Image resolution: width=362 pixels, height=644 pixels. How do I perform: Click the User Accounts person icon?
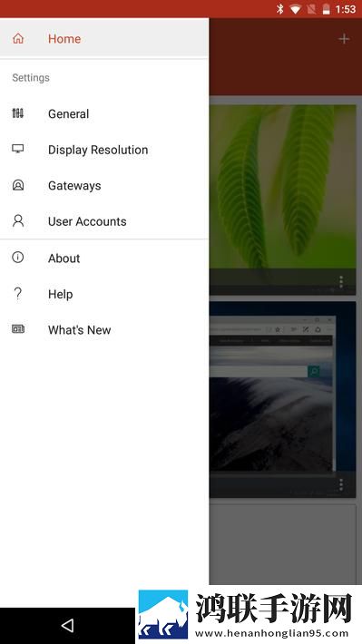point(17,221)
